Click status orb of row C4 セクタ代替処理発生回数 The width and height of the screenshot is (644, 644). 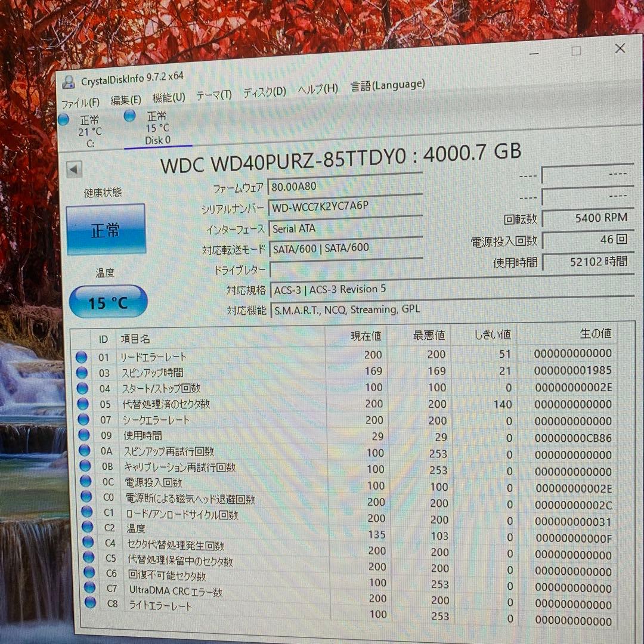point(88,542)
